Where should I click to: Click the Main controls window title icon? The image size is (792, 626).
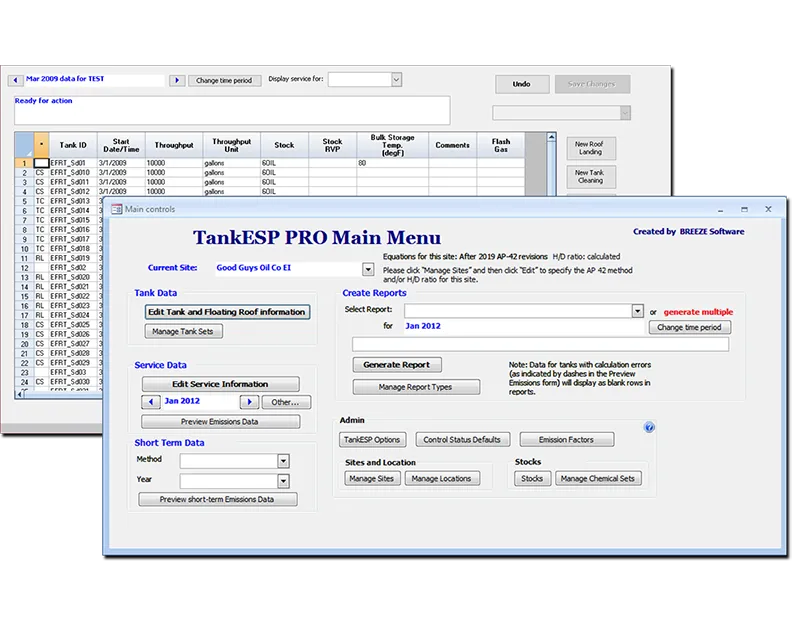(117, 209)
